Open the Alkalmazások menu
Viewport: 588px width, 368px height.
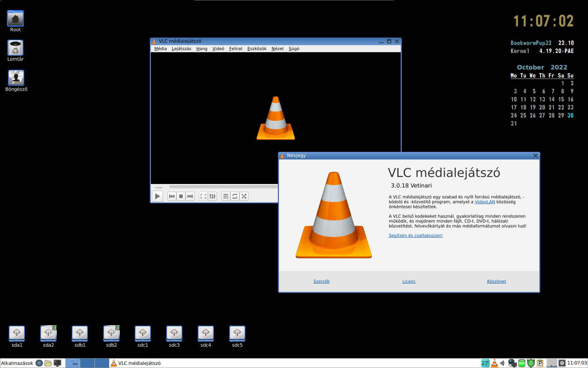pos(17,363)
